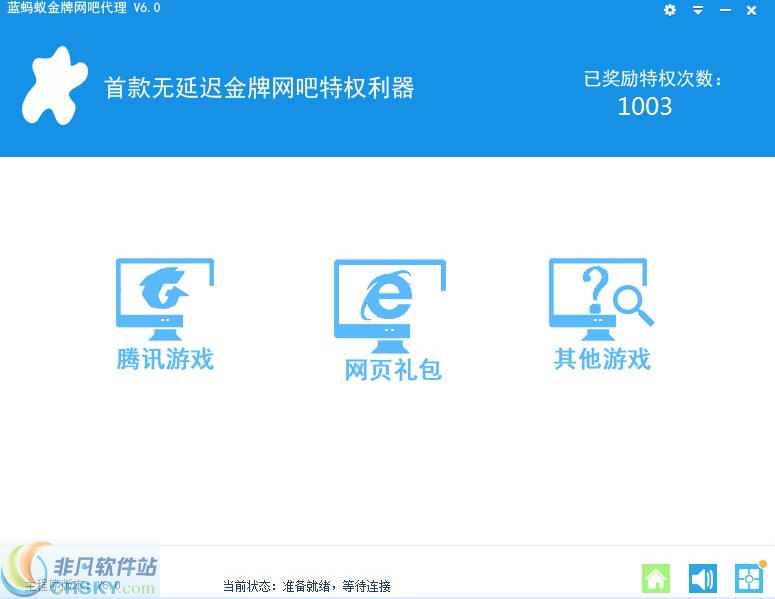Click status text 当前状态:准备就绪,等待连接
Viewport: 775px width, 599px height.
click(x=306, y=586)
